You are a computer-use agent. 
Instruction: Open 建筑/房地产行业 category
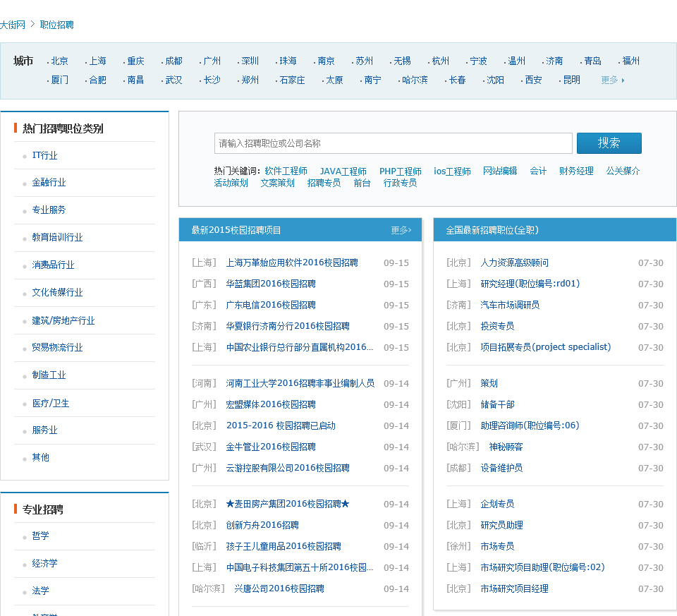(63, 320)
